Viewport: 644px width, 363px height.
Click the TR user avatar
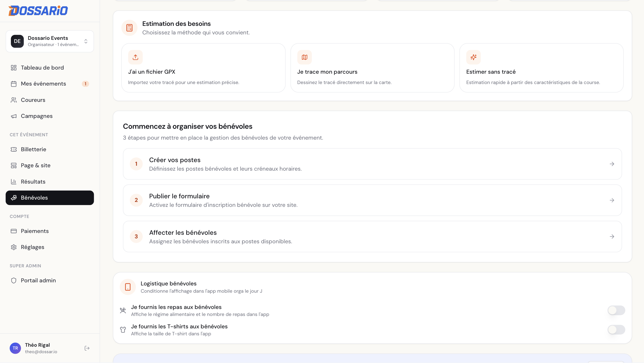[x=15, y=348]
